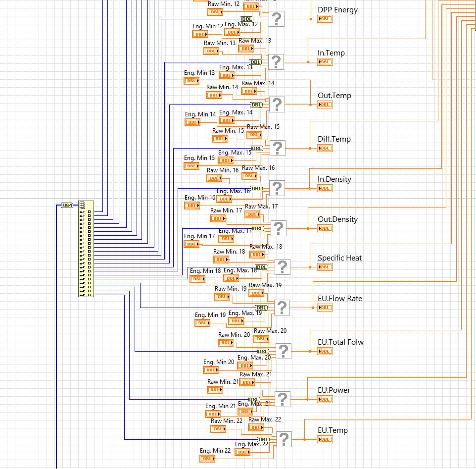Screen dimensions: 476x469
Task: Click the In.Density DBL indicator
Action: tap(325, 188)
